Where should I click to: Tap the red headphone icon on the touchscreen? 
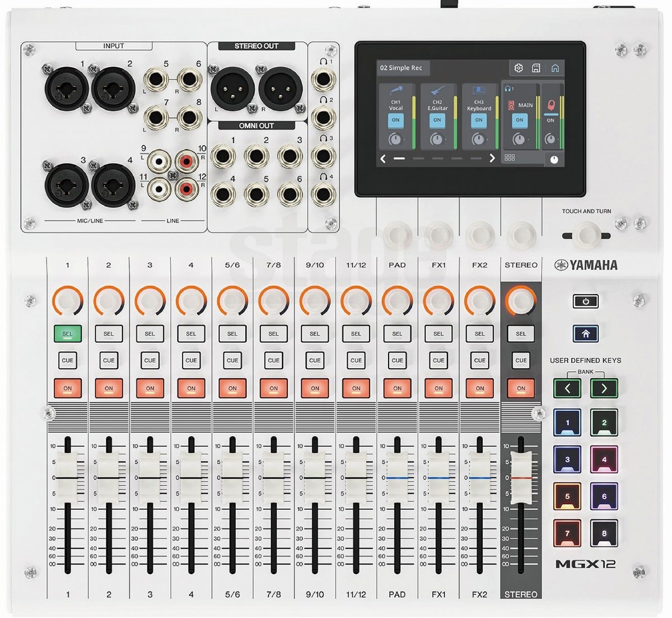pyautogui.click(x=551, y=105)
